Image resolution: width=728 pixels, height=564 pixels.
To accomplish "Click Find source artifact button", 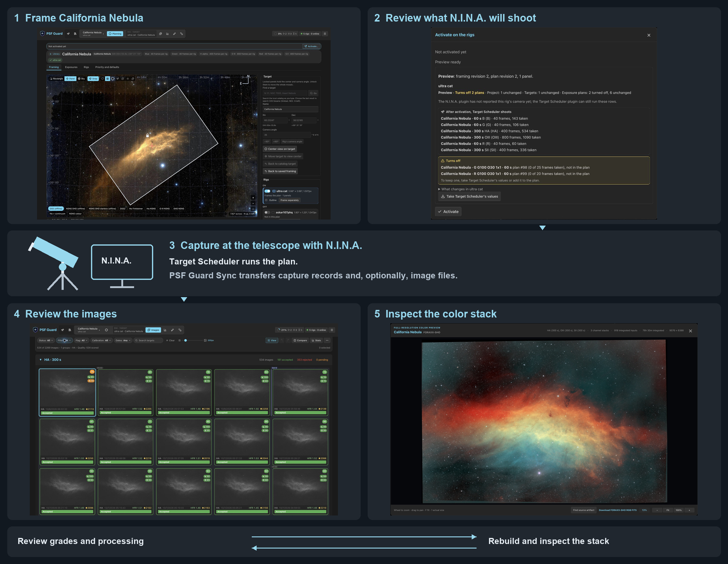I will 584,510.
